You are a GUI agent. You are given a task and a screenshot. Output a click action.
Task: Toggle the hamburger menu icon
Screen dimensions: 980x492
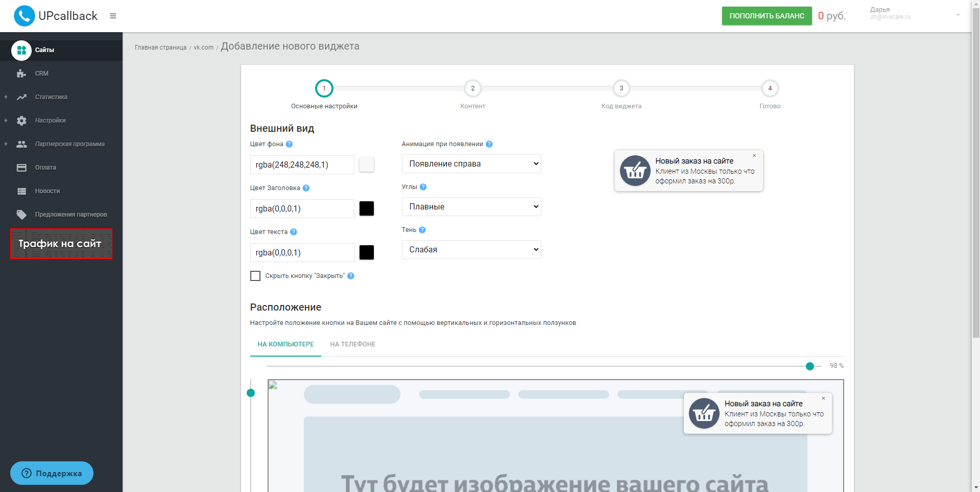tap(113, 16)
